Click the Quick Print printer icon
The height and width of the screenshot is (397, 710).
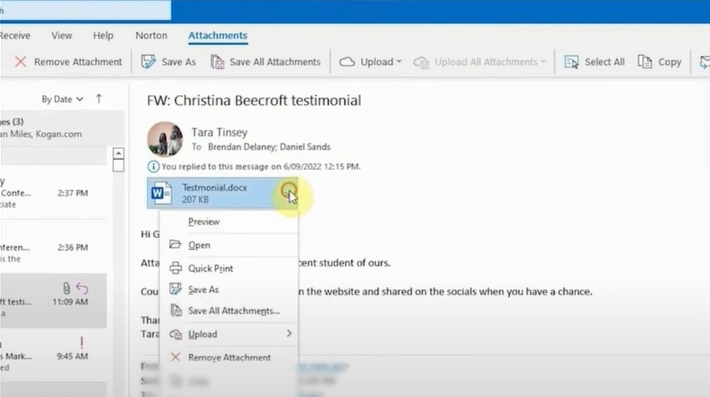click(x=175, y=268)
